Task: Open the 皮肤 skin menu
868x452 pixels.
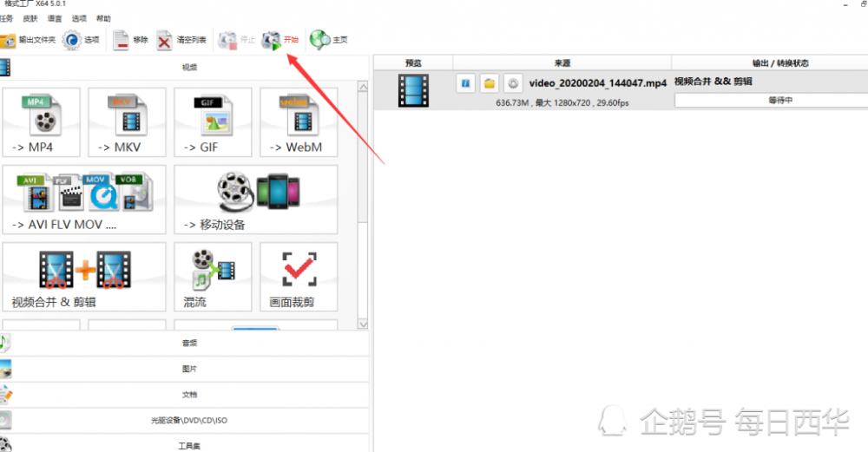Action: point(30,18)
